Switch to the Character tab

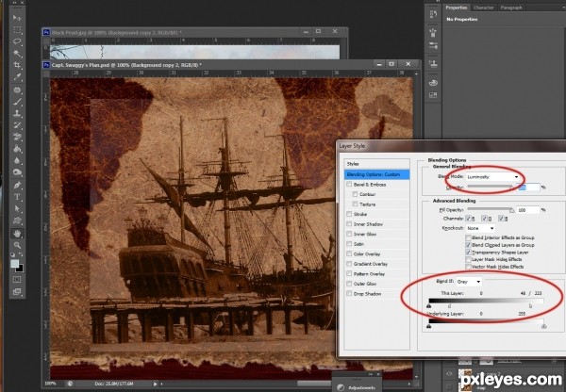pos(483,8)
